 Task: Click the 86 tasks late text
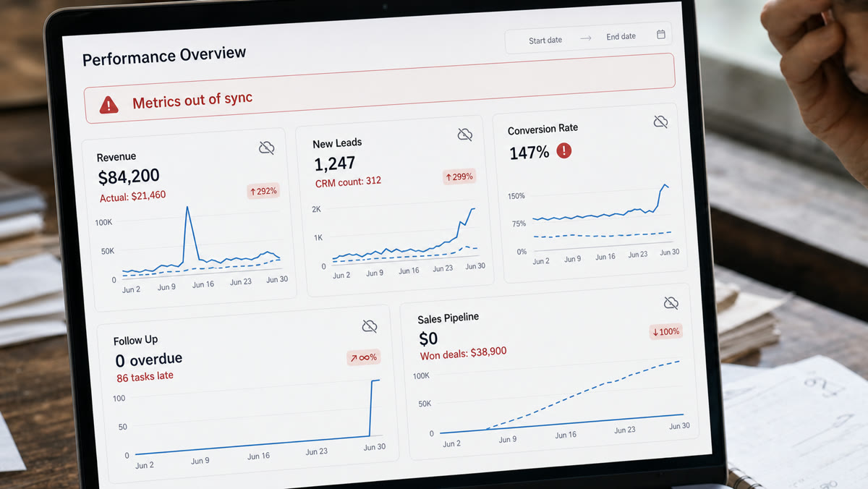145,376
